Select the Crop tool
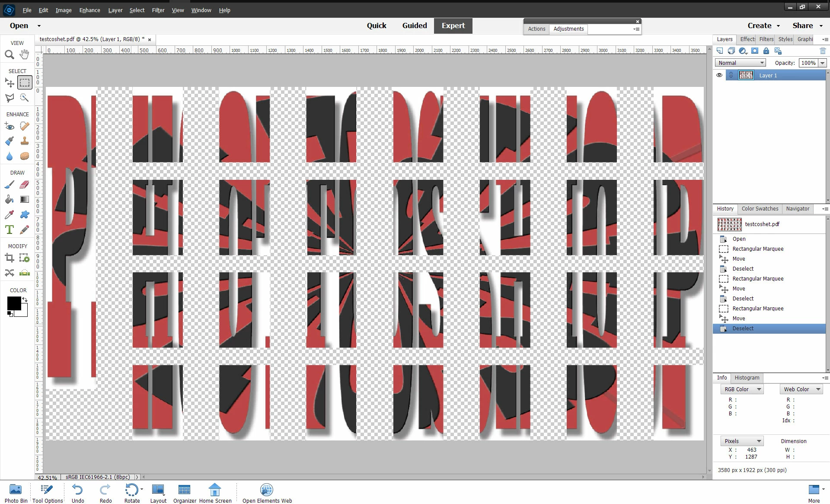830x504 pixels. 10,258
